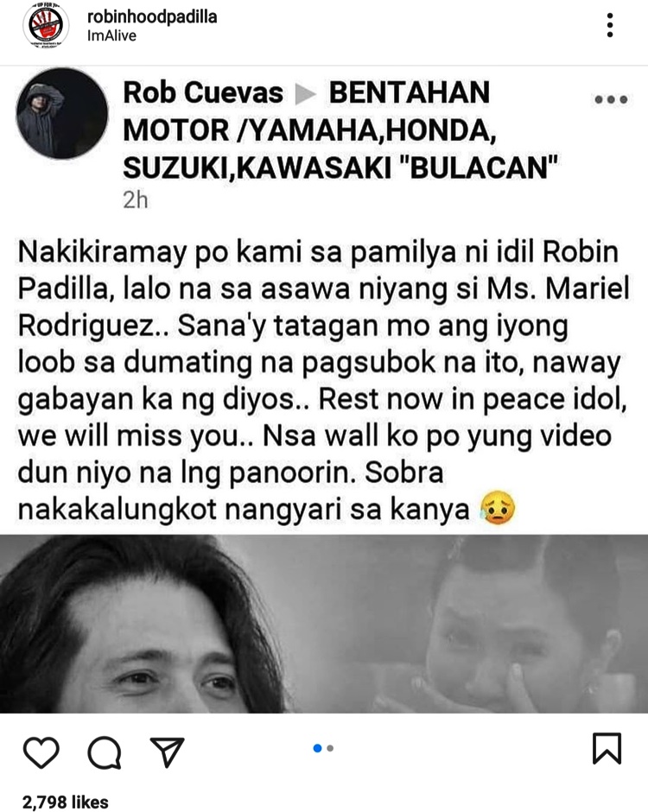
Task: View the 2,798 likes list
Action: (66, 802)
